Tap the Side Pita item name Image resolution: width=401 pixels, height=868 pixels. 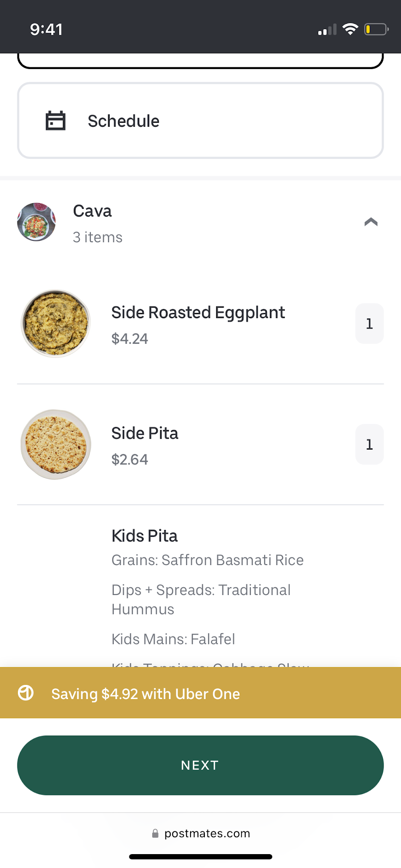(x=145, y=433)
